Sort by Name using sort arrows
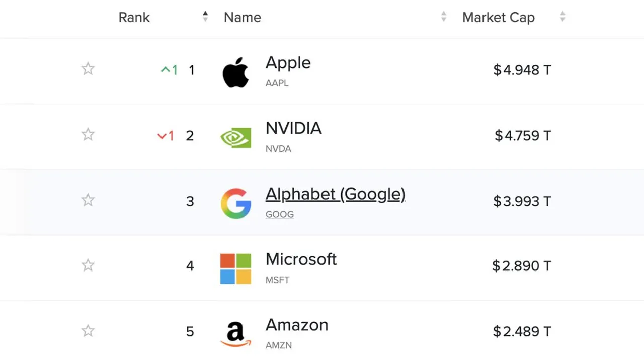This screenshot has width=644, height=362. pyautogui.click(x=444, y=17)
